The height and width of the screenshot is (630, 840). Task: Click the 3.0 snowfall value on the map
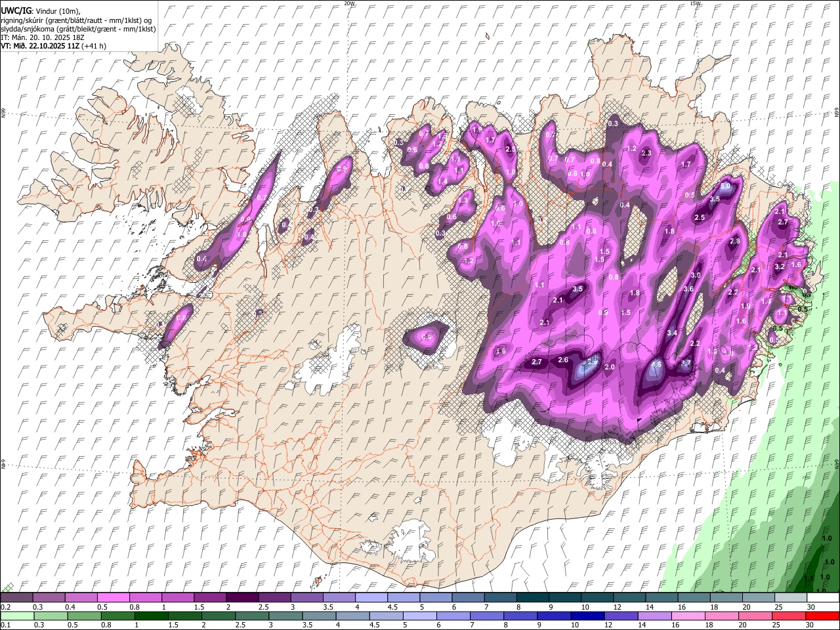click(696, 276)
